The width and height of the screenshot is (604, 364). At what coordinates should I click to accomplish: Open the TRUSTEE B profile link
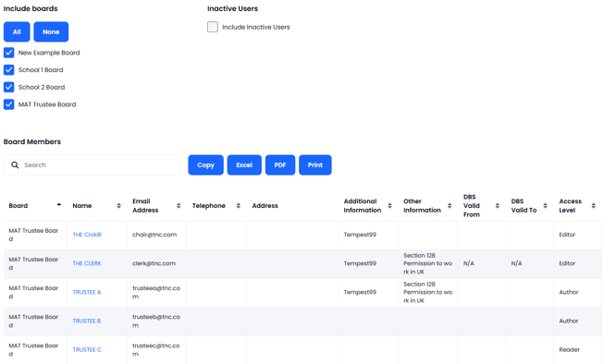[x=87, y=321]
